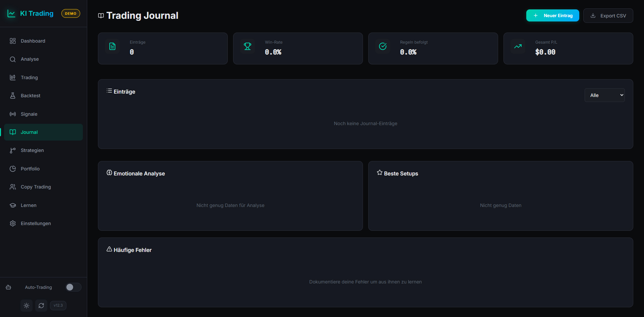Image resolution: width=644 pixels, height=317 pixels.
Task: Click the checkmark icon on Regeln befolgt card
Action: [383, 46]
